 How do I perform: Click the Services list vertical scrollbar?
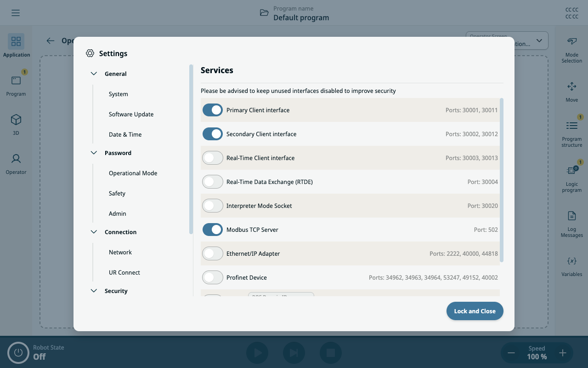(502, 180)
